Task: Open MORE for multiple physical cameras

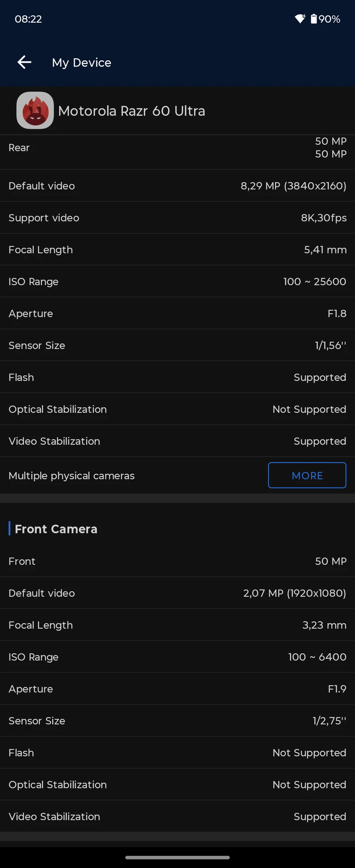Action: [x=307, y=475]
